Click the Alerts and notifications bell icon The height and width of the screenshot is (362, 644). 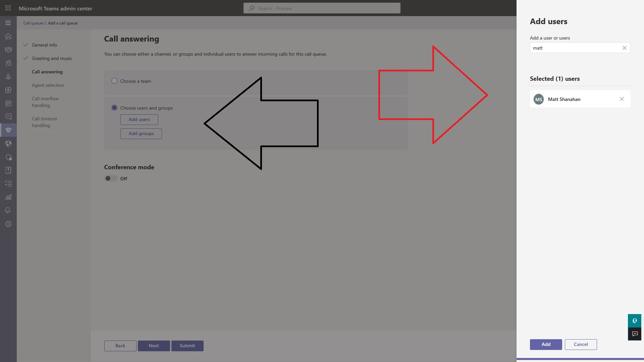point(8,211)
